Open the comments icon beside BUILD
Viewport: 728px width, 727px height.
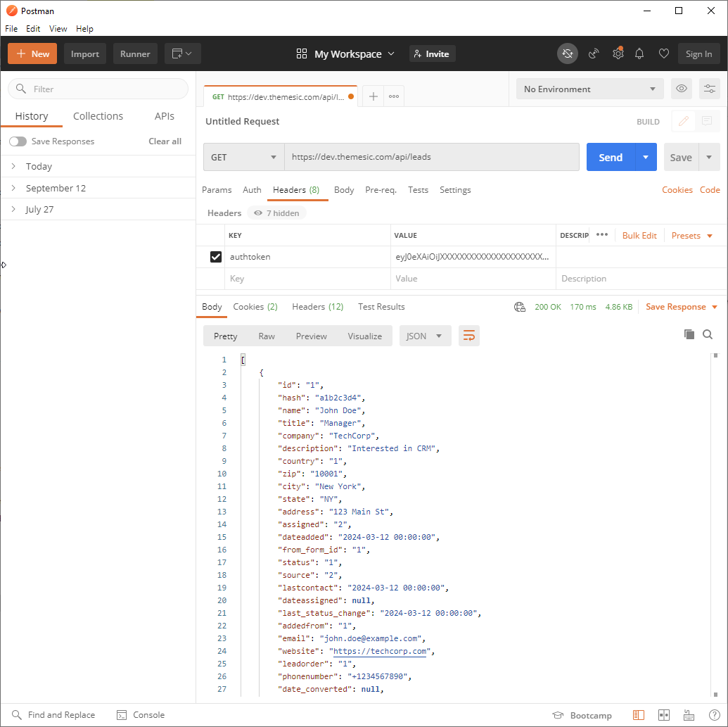click(707, 121)
